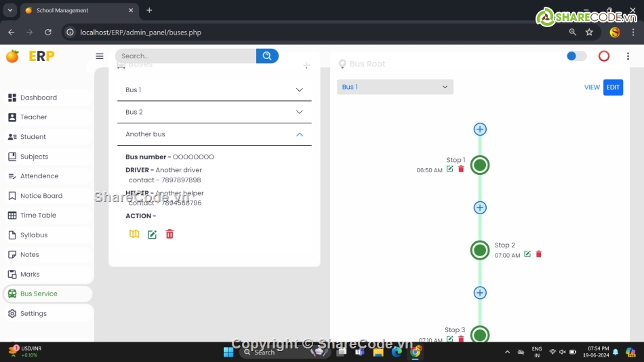Open Dashboard from the sidebar

coord(39,98)
